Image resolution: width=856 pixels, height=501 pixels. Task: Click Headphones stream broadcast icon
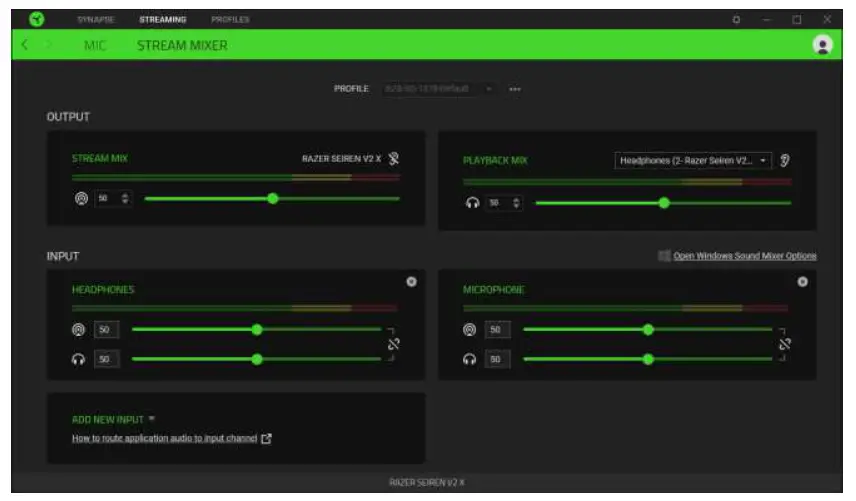[x=79, y=330]
